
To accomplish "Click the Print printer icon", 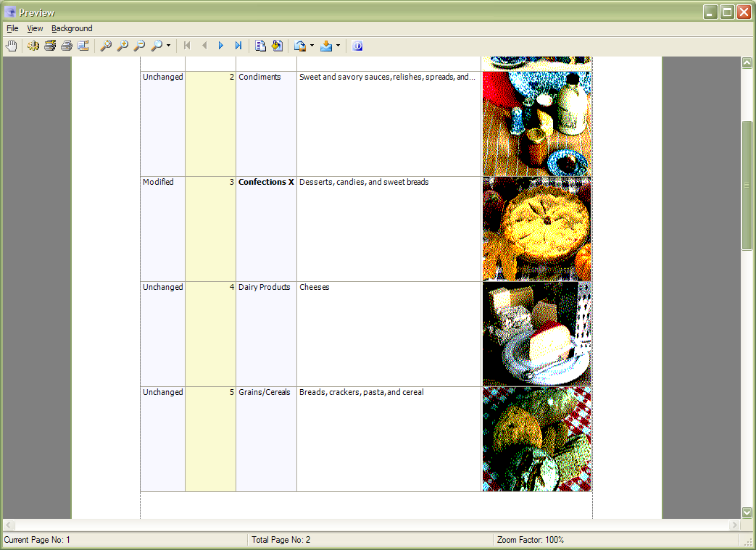I will [66, 46].
